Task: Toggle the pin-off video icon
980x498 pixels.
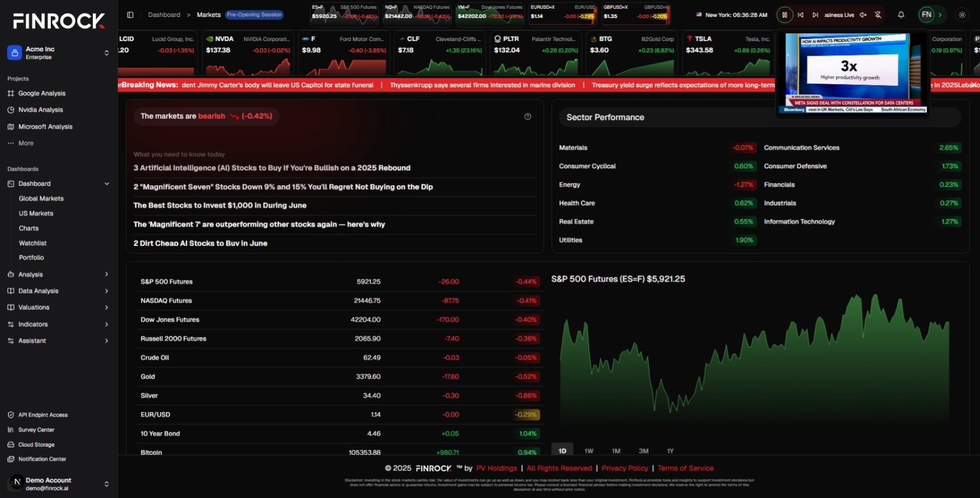Action: coord(878,15)
